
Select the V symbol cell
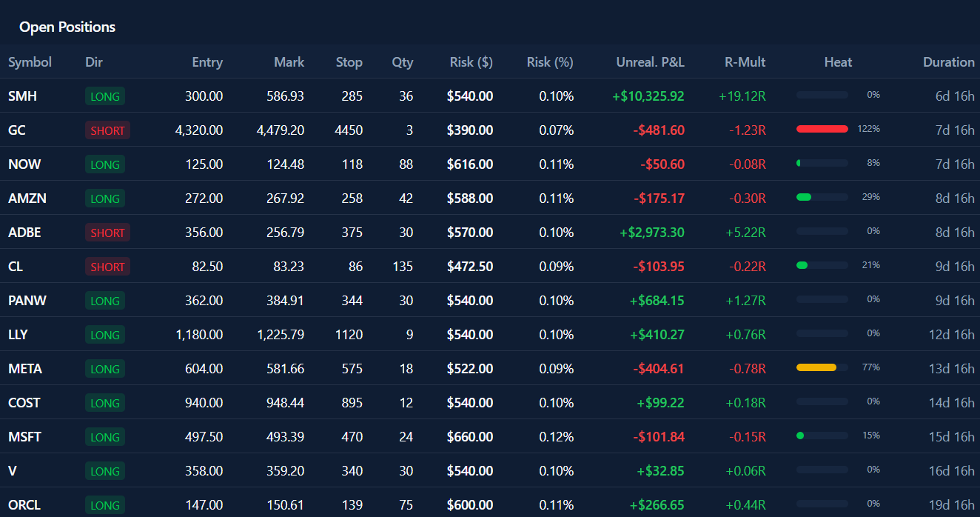(x=12, y=471)
